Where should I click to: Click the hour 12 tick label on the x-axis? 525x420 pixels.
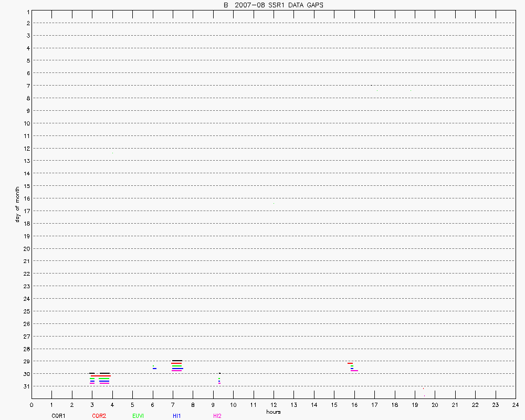tap(274, 405)
